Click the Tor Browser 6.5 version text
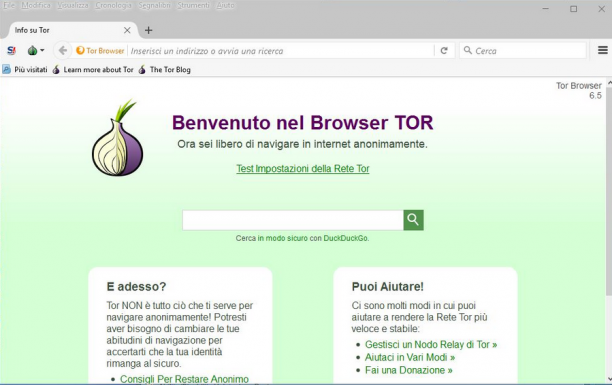 pos(579,91)
